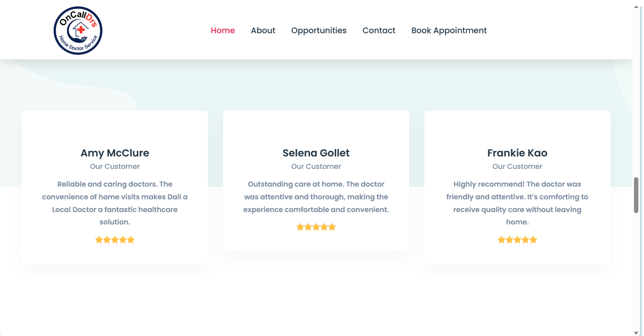Open the Home menu item
This screenshot has width=644, height=336.
pyautogui.click(x=223, y=31)
